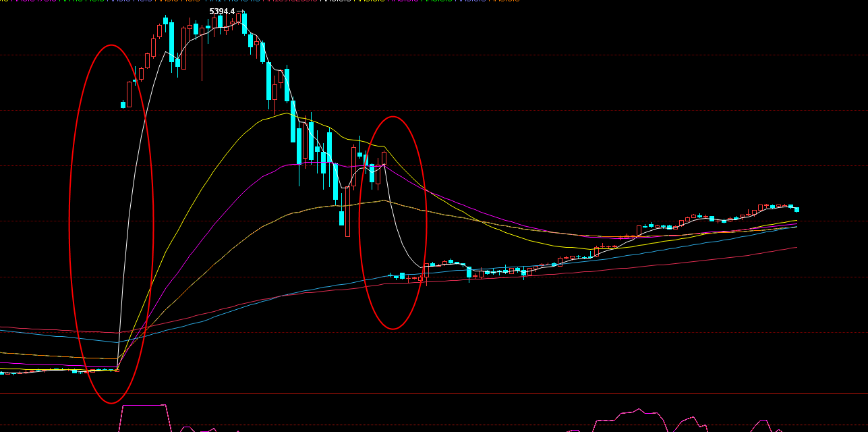Click the 5394.4 peak price label
The width and height of the screenshot is (868, 432).
222,11
